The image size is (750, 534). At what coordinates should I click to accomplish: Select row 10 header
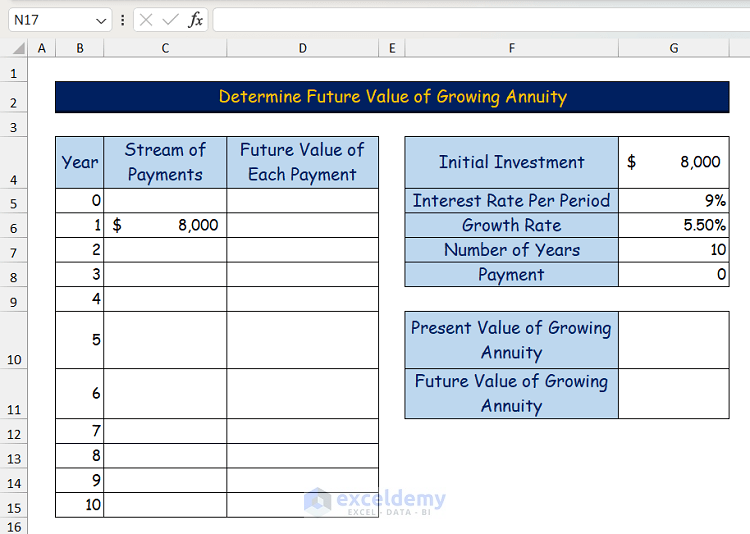[x=13, y=340]
